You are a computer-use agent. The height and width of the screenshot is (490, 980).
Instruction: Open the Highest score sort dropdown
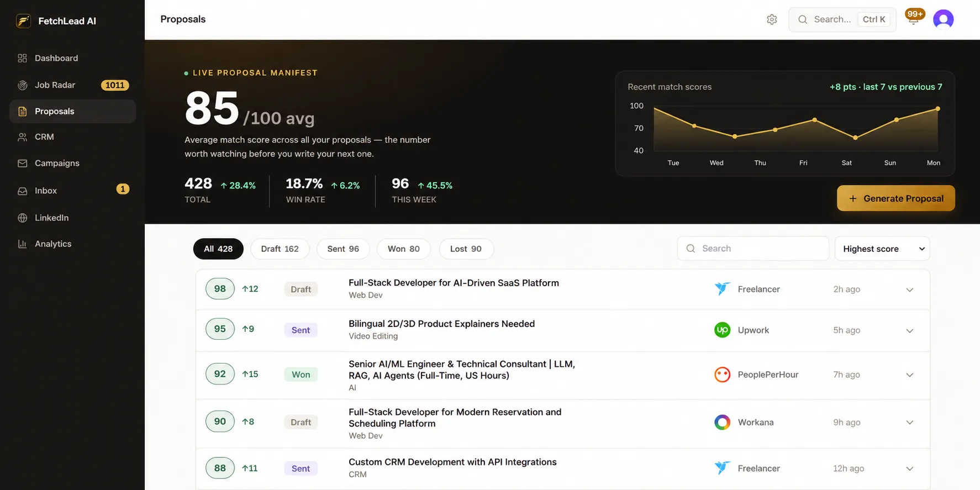[882, 249]
